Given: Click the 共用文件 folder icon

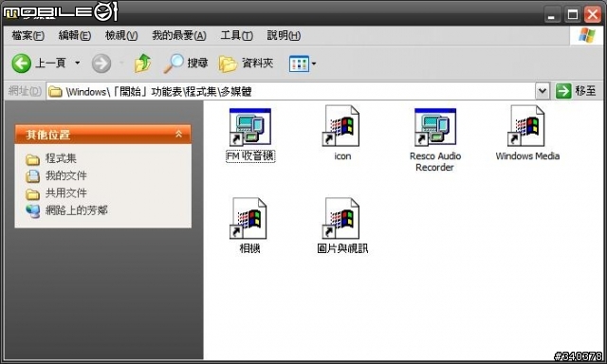Looking at the screenshot, I should [x=33, y=193].
